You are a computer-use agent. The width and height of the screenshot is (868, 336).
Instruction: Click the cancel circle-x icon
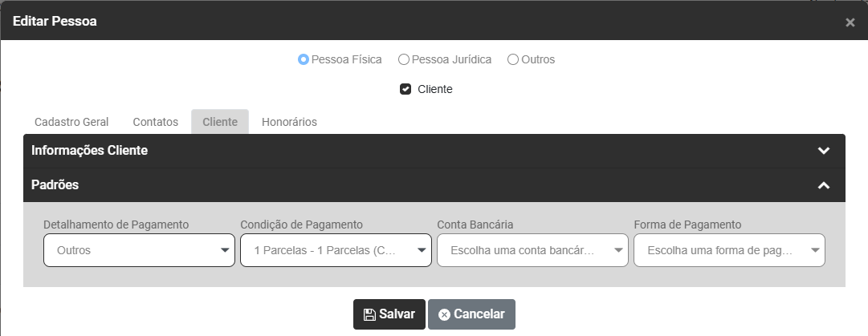click(x=444, y=314)
